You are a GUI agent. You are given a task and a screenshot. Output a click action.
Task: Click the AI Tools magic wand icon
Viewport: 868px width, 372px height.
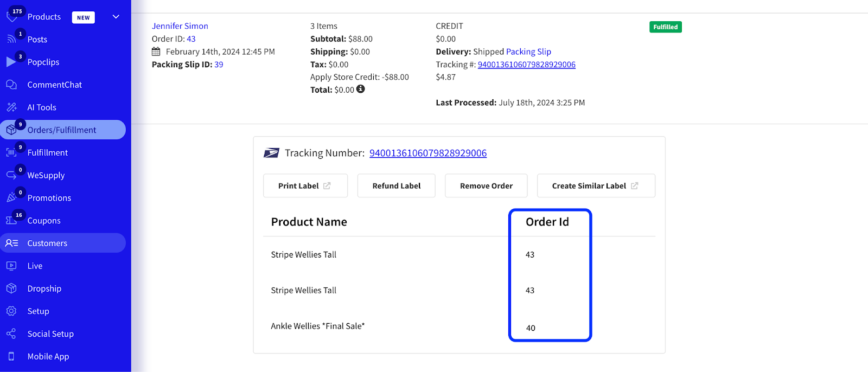coord(11,107)
